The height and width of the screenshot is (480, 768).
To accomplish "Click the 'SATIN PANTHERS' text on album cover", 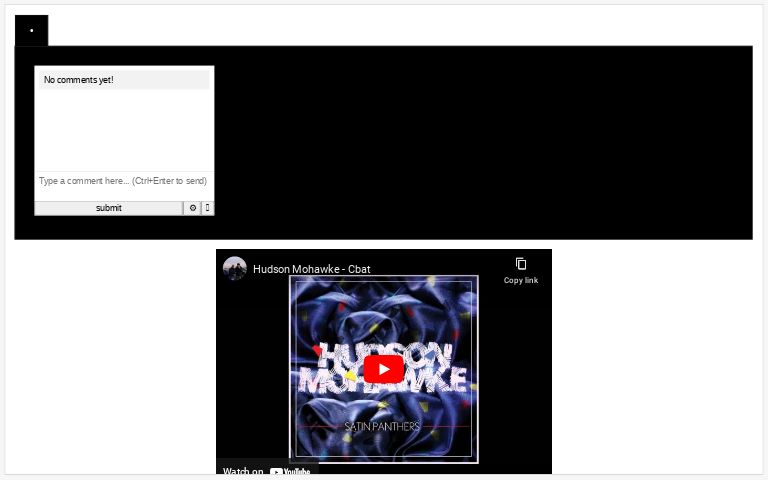I will pyautogui.click(x=382, y=426).
